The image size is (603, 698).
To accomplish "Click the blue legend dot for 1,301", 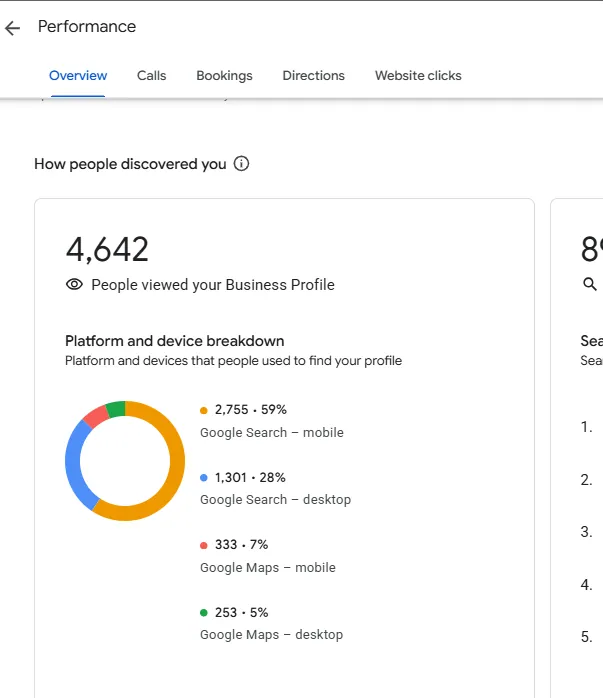I will [x=204, y=478].
